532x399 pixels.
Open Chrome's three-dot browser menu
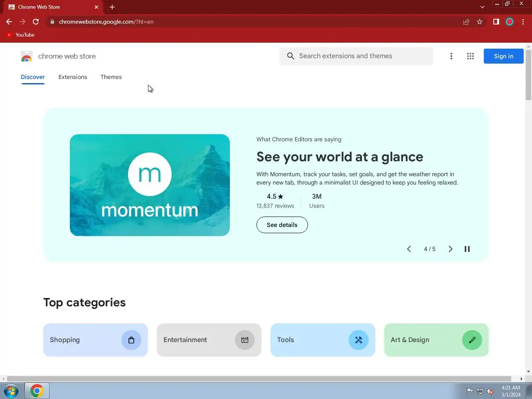tap(523, 22)
